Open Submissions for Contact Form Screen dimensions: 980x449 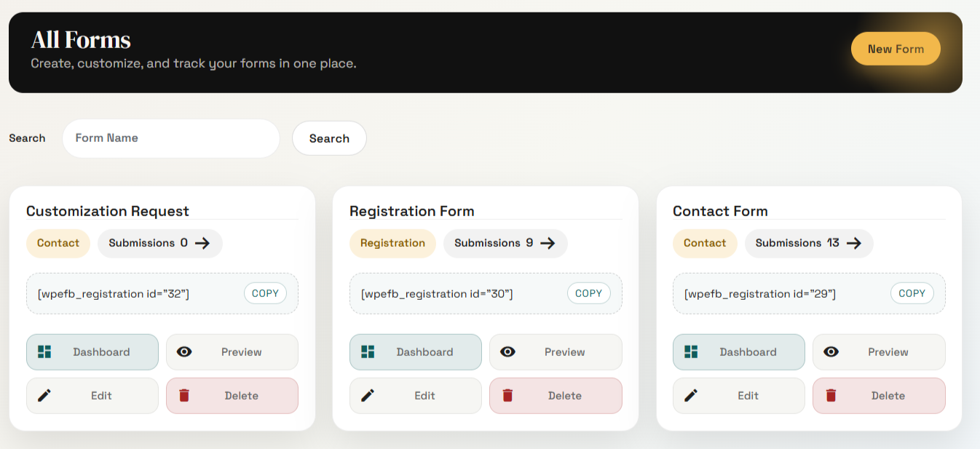tap(809, 243)
